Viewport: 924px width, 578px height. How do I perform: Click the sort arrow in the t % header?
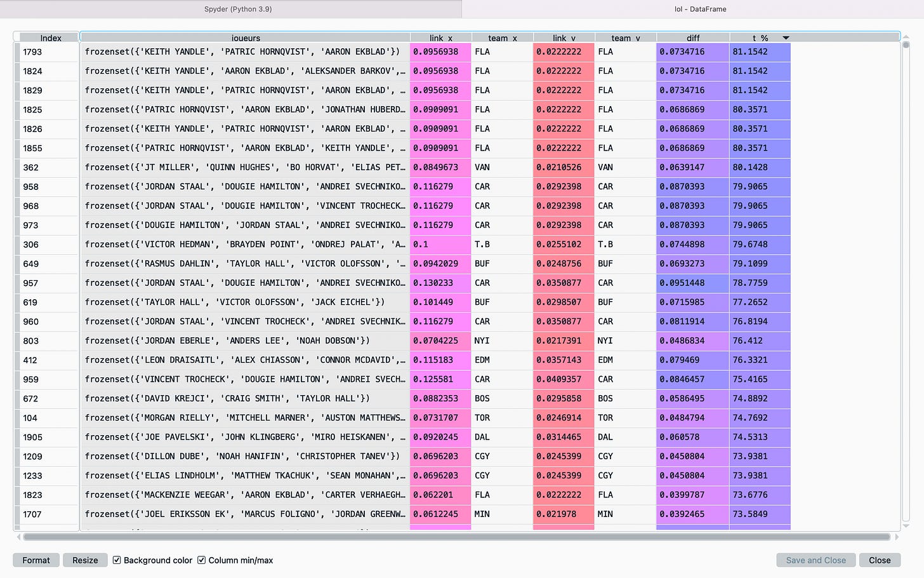786,38
